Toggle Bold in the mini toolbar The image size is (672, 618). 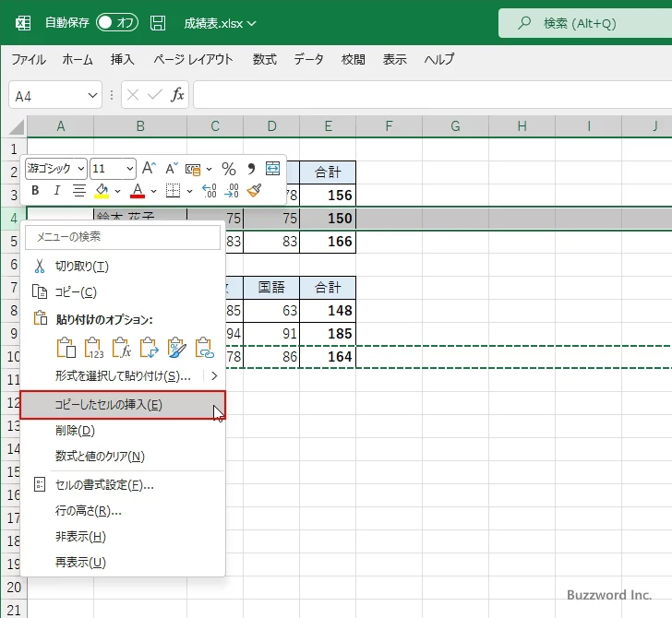point(36,190)
